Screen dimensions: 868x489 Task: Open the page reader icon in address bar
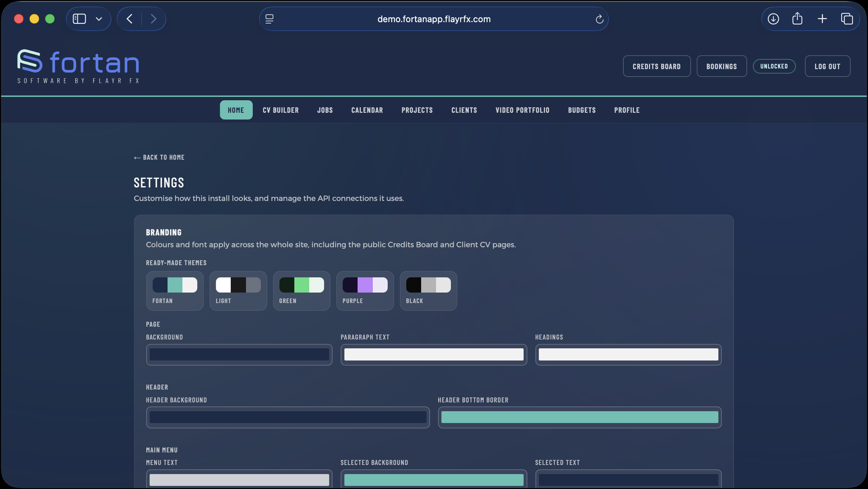(269, 19)
